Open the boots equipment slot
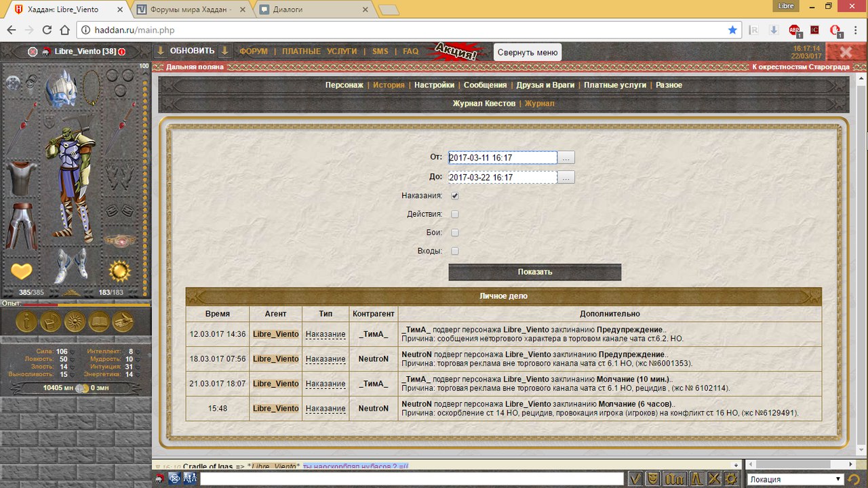Screen dimensions: 868x488 [70, 266]
